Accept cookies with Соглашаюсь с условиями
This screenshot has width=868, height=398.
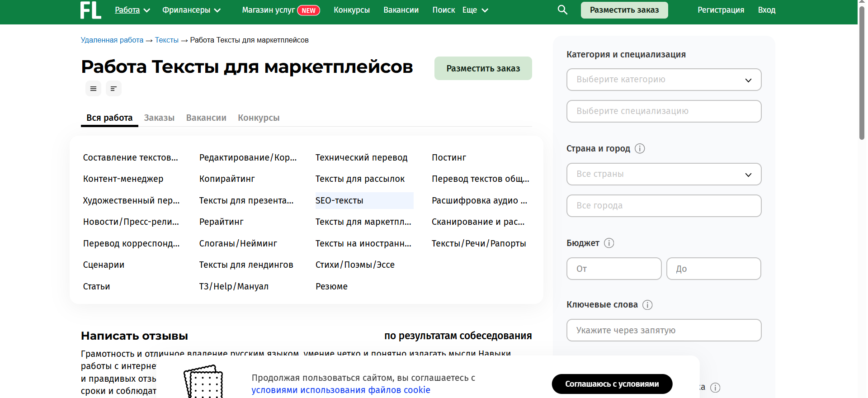[612, 384]
